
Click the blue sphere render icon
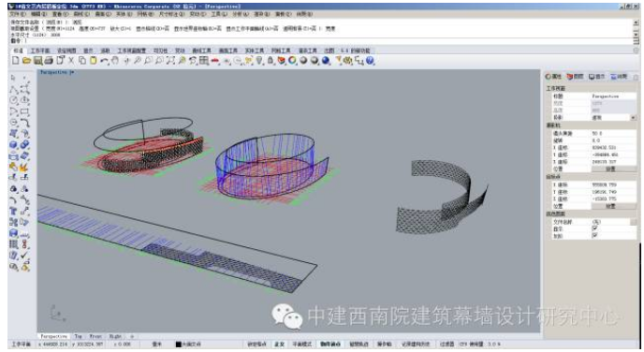(326, 60)
